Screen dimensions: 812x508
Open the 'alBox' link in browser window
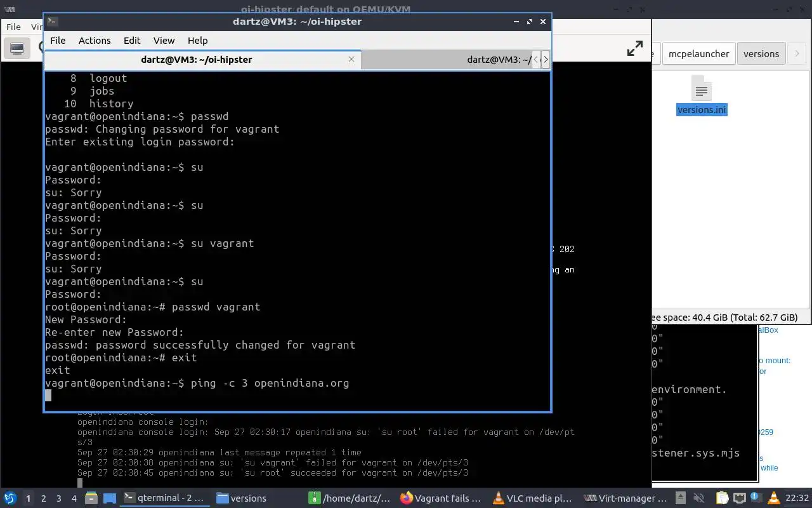click(x=768, y=330)
